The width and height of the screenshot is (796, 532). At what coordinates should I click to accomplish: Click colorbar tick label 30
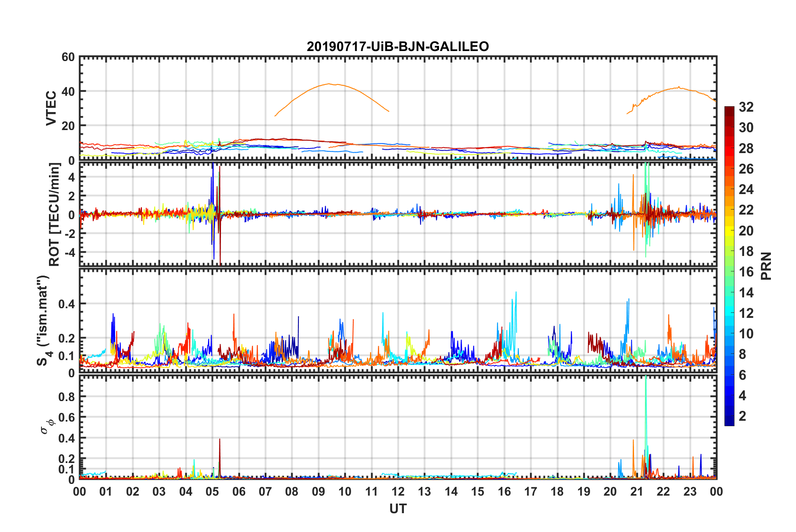pyautogui.click(x=746, y=128)
